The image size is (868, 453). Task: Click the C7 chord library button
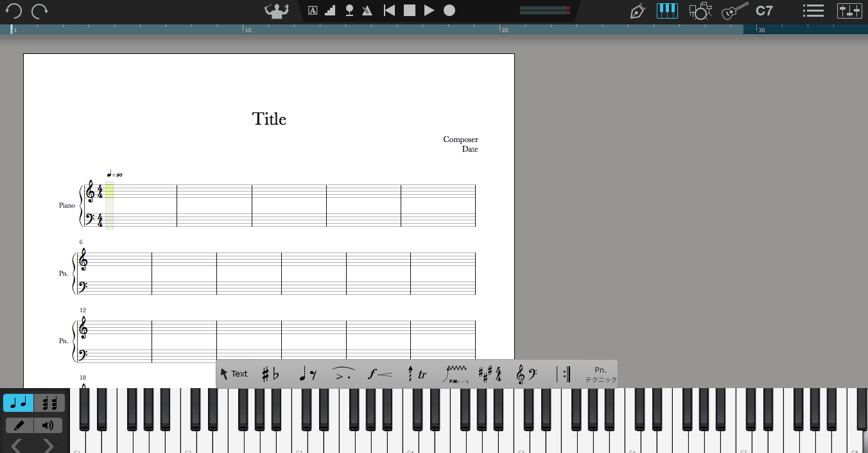[764, 11]
